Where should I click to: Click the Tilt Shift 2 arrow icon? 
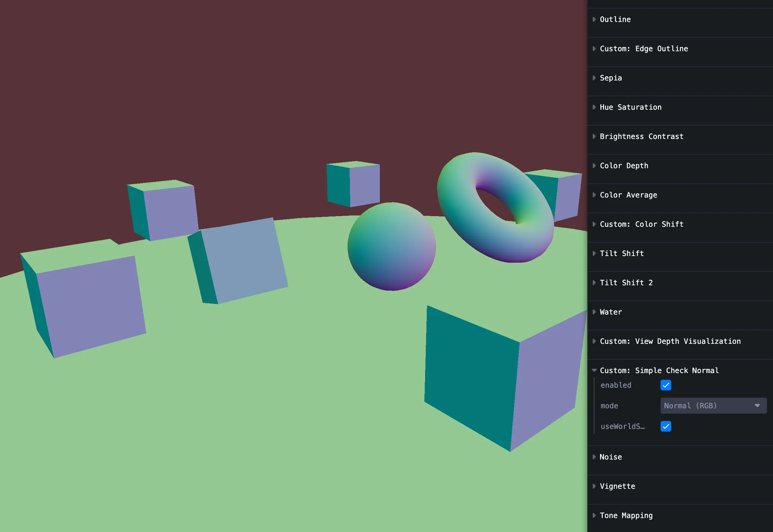[594, 283]
